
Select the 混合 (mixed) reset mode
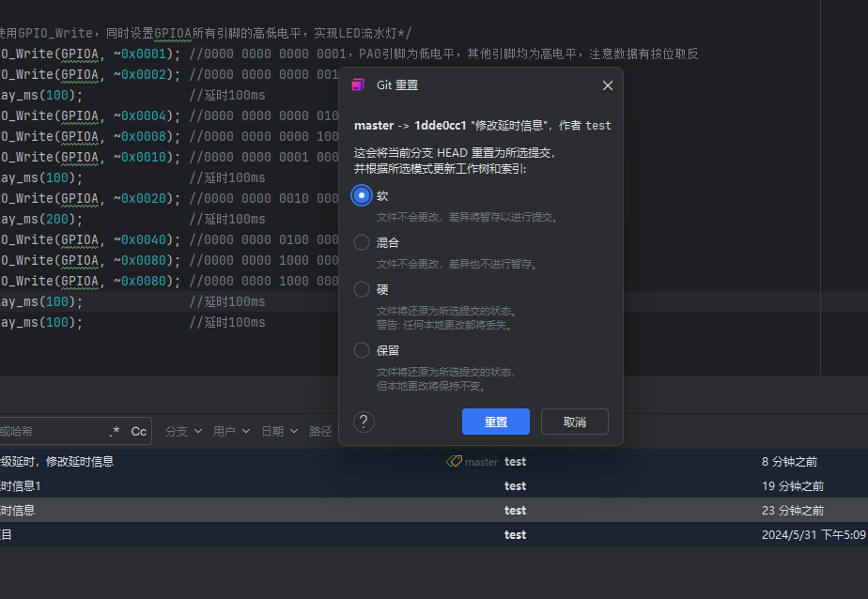coord(362,242)
